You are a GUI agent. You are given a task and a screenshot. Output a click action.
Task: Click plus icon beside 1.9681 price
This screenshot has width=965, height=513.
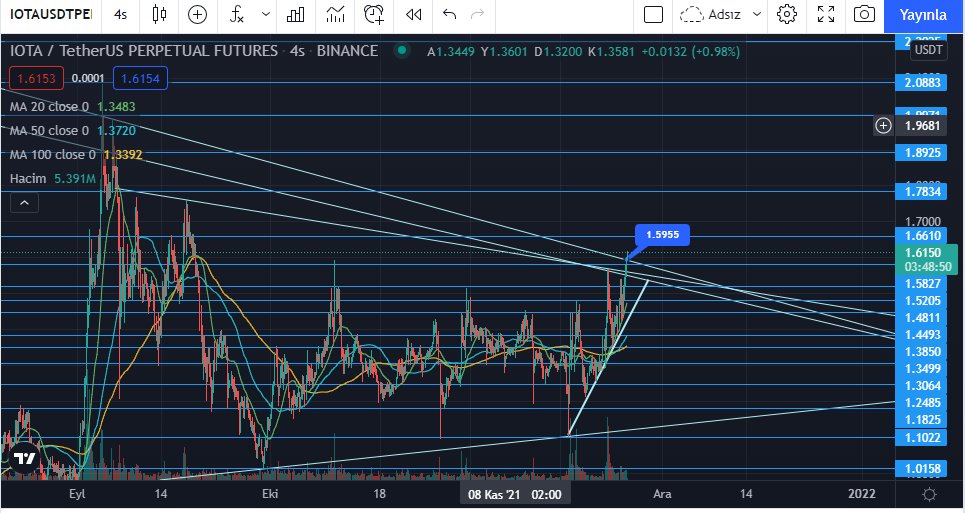click(883, 125)
